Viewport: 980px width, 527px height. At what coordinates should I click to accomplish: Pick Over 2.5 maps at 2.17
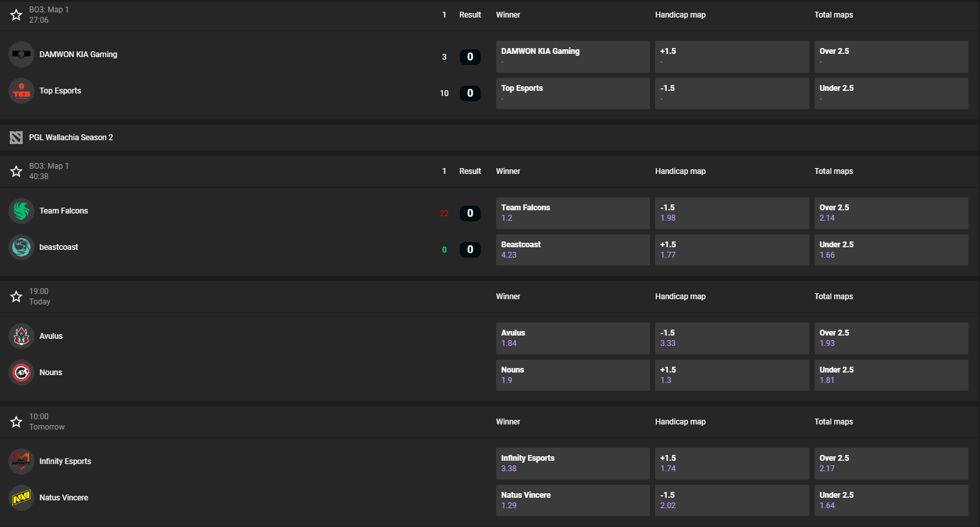[x=891, y=463]
